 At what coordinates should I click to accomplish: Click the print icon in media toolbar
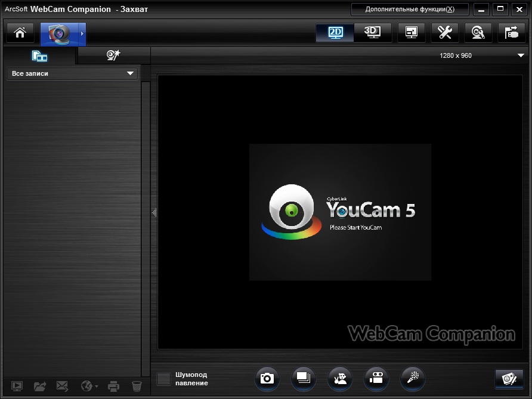(113, 386)
